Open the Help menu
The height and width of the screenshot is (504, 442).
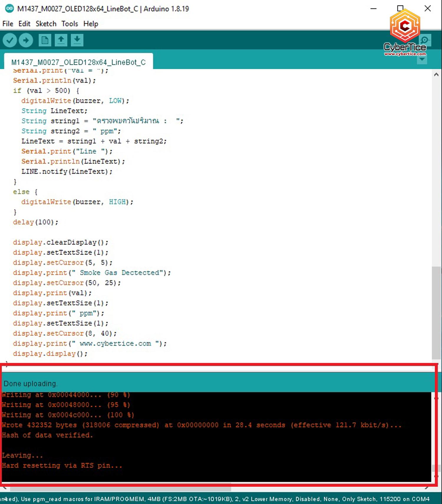point(90,24)
